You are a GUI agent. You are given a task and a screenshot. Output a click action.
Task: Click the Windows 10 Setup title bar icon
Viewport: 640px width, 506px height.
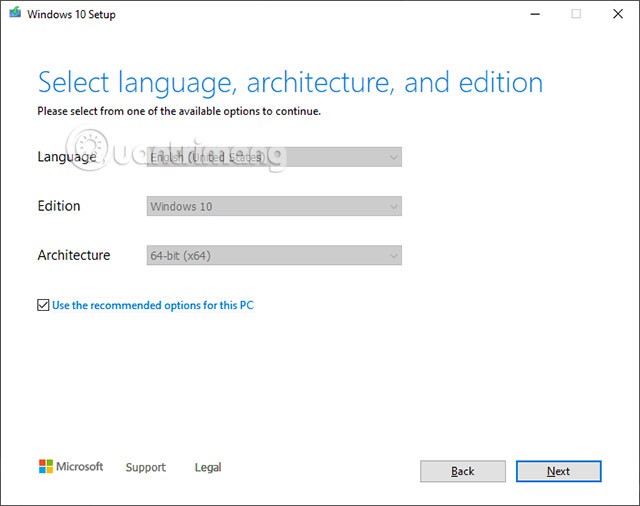tap(16, 14)
